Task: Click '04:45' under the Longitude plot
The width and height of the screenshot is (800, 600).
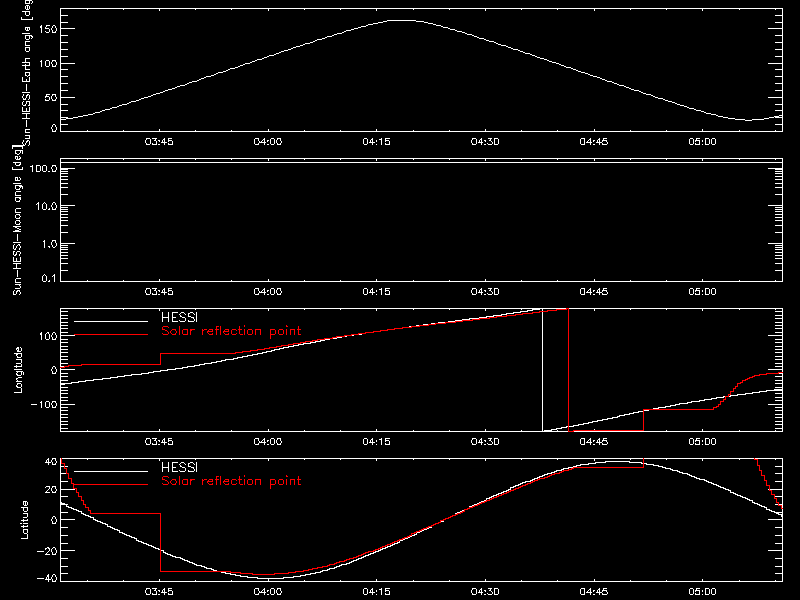Action: pyautogui.click(x=594, y=442)
